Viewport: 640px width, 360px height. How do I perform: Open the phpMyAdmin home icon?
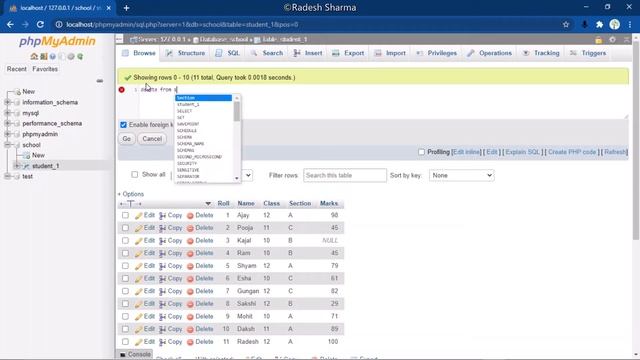click(x=34, y=56)
